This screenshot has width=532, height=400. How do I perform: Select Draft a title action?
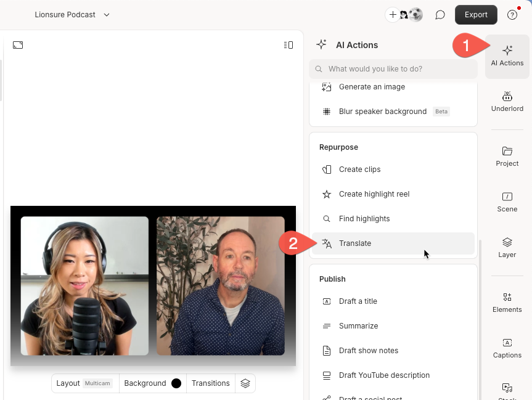click(x=393, y=301)
